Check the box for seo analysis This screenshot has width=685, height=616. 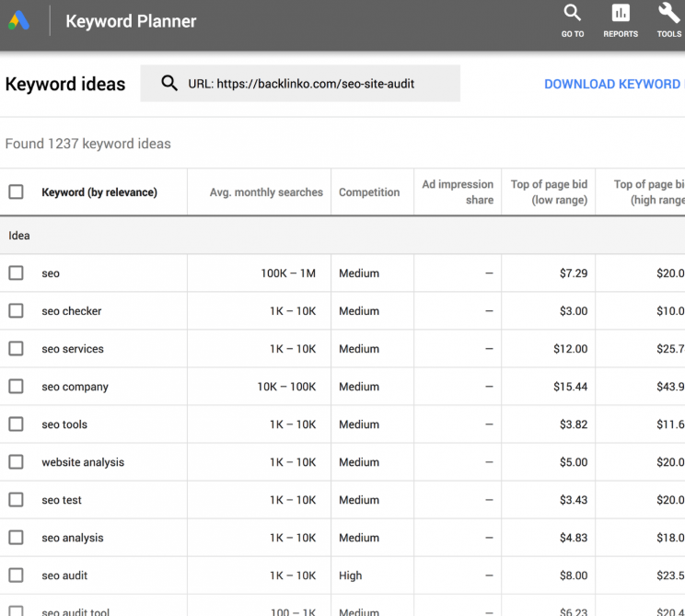point(17,538)
